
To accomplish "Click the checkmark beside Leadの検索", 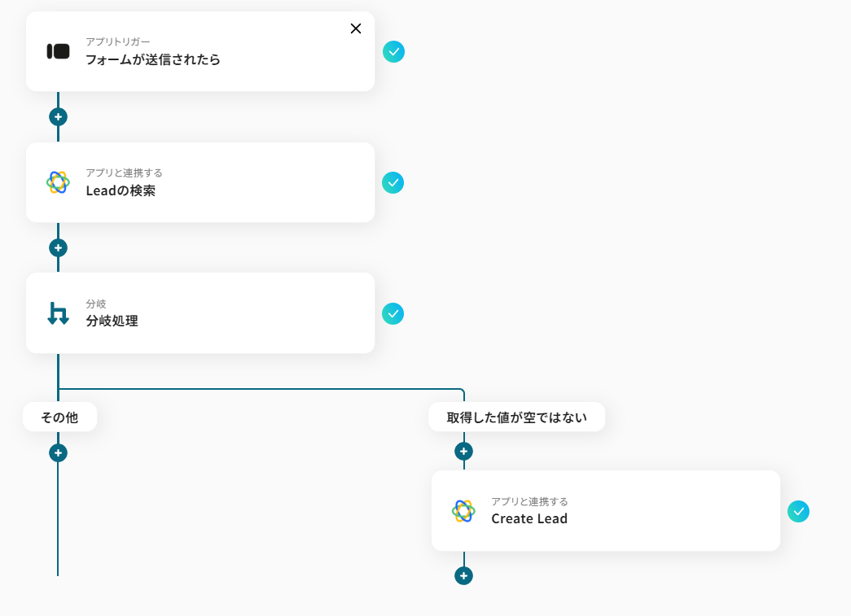I will 393,183.
